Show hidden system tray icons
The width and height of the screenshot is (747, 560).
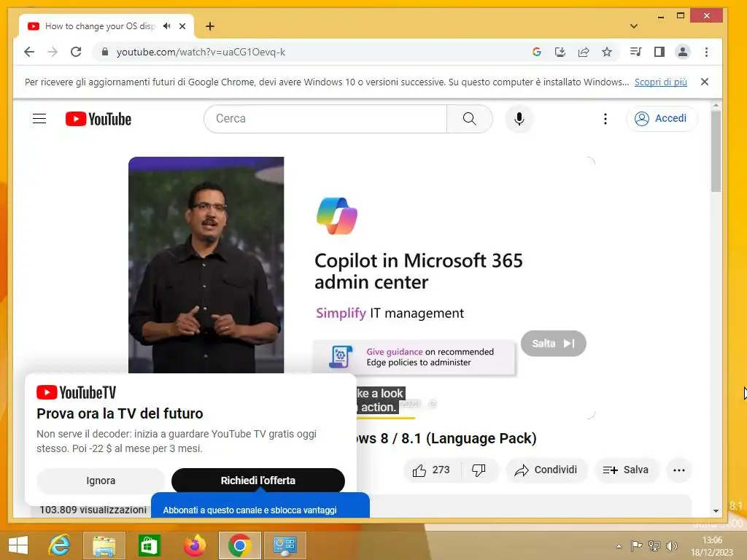click(x=619, y=546)
